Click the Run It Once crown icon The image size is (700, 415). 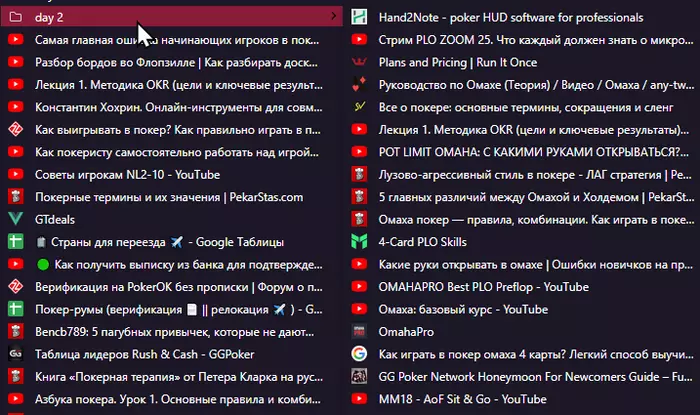(359, 62)
